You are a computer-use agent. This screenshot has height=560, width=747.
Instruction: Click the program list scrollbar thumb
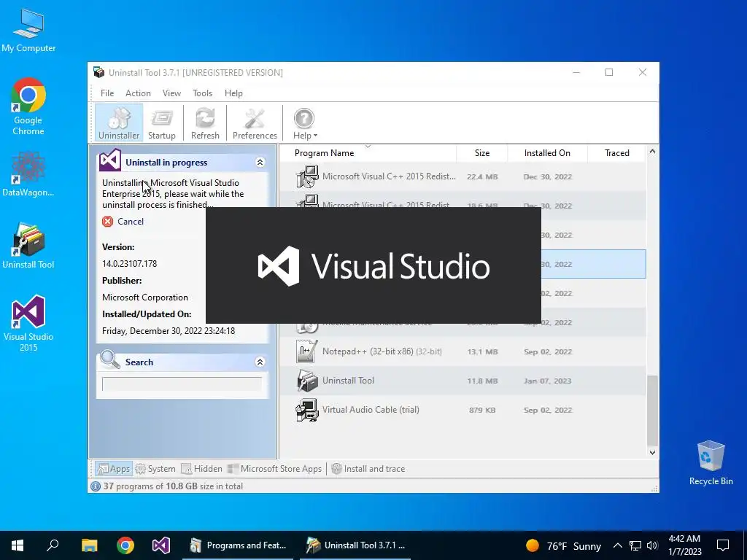652,411
